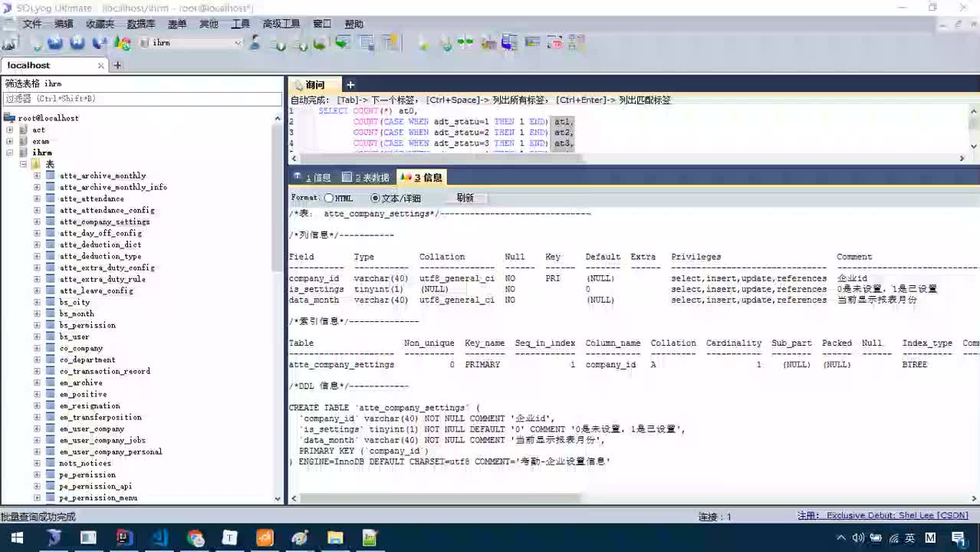This screenshot has height=552, width=980.
Task: Expand the atte_company_settings table node
Action: coord(37,222)
